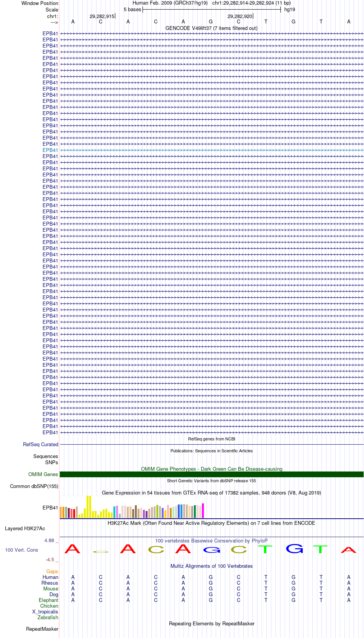This screenshot has height=638, width=364.
Task: Open 'Publications: Sequences in Scientific Articles' title
Action: (x=212, y=451)
